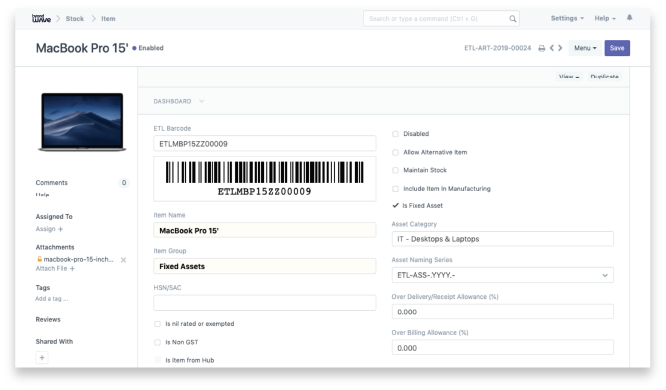Click the search command input box
This screenshot has height=390, width=666.
(441, 19)
